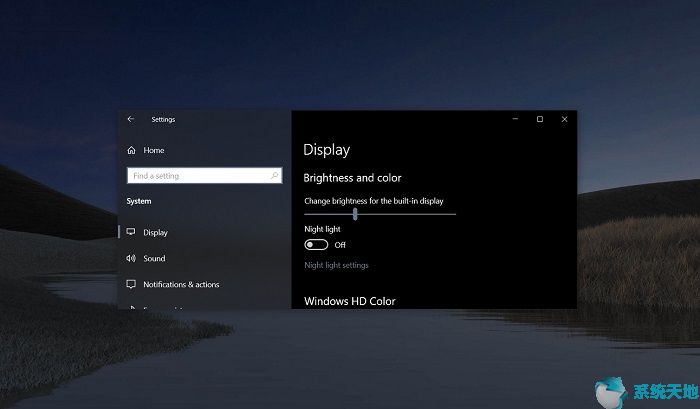This screenshot has width=700, height=409.
Task: Click the 'Night light' label
Action: point(322,229)
